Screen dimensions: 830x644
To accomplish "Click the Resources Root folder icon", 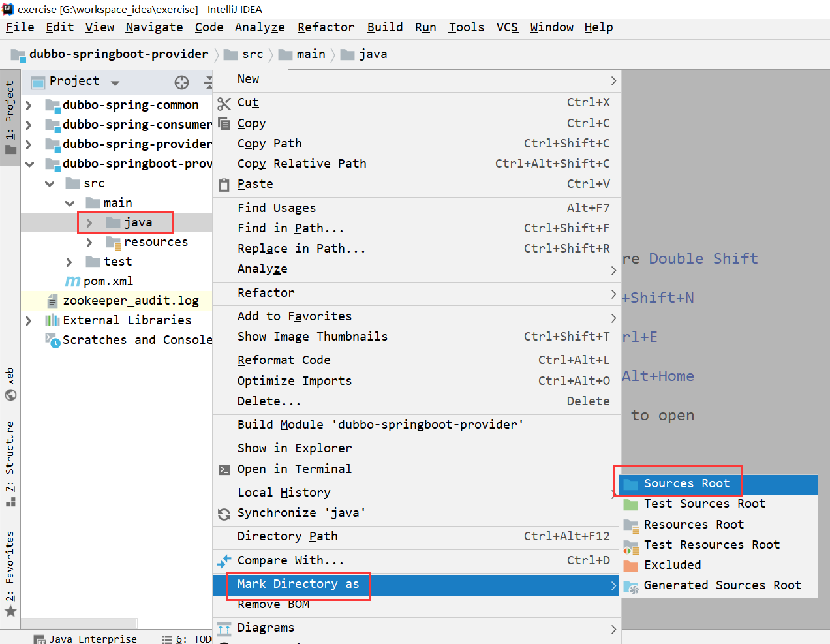I will point(631,525).
